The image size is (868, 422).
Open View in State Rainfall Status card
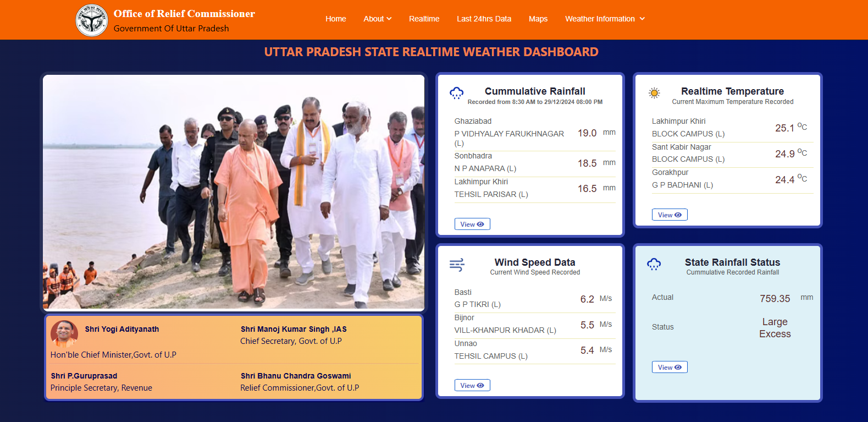(x=670, y=367)
